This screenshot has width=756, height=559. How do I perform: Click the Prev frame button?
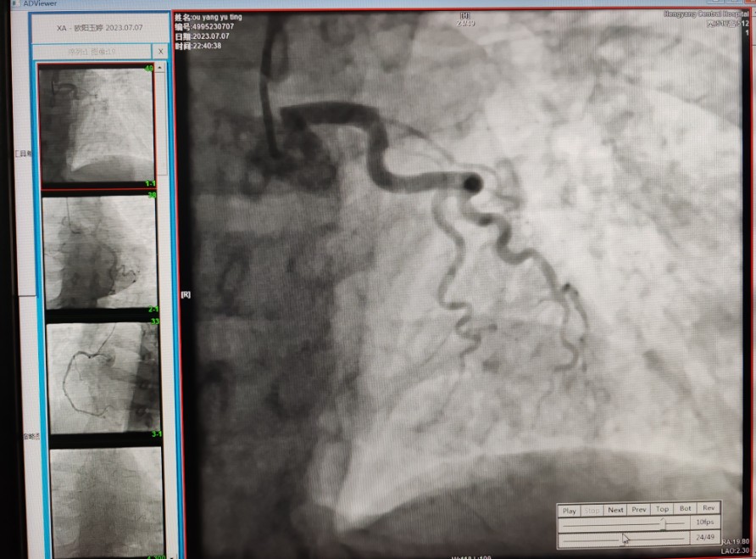click(x=639, y=510)
